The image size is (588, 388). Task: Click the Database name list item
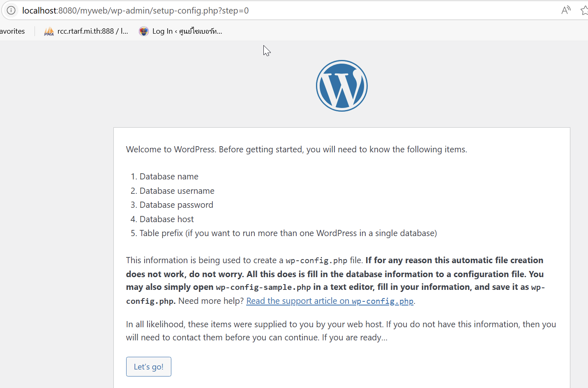169,177
